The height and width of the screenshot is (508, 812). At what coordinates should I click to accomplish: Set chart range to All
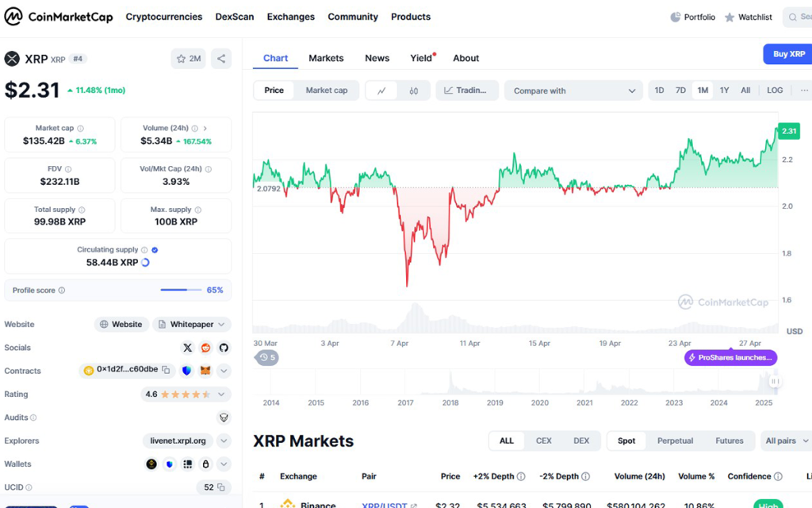745,90
